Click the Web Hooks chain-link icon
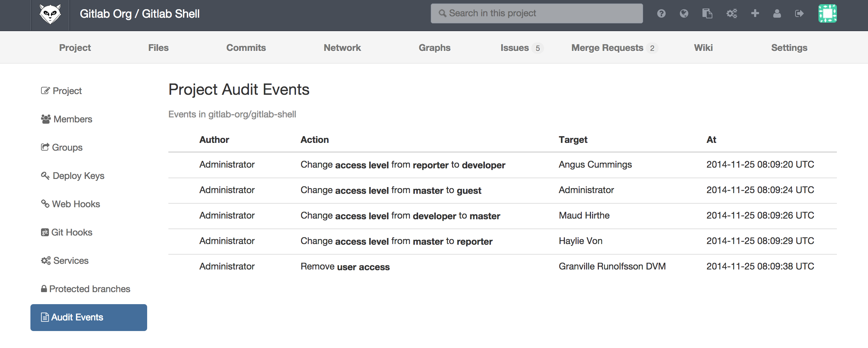The image size is (868, 348). [45, 204]
